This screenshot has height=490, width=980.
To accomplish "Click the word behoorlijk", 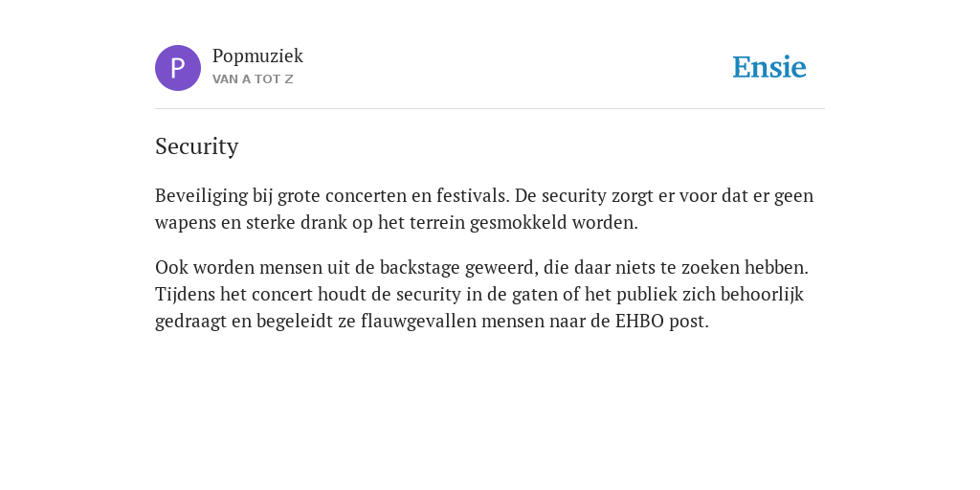I will point(762,295).
